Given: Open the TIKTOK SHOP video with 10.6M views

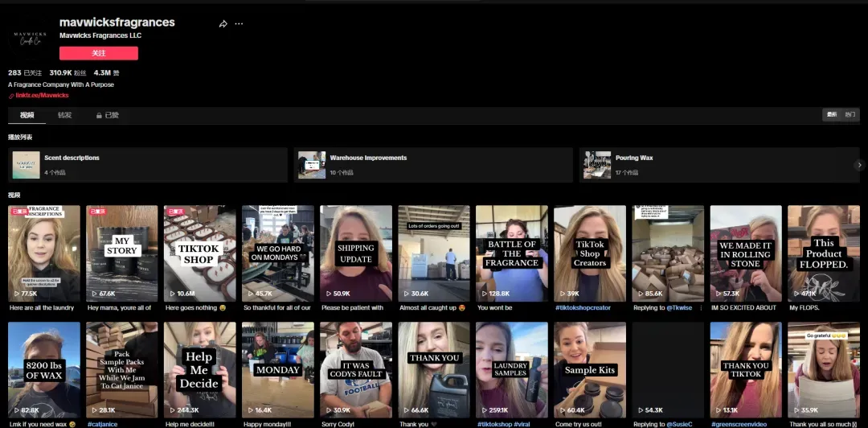Looking at the screenshot, I should 200,253.
